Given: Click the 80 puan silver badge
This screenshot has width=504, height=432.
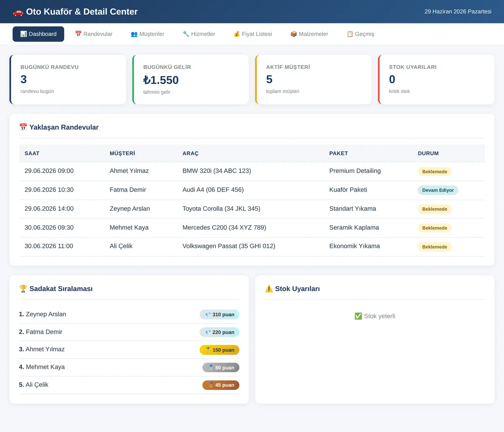Looking at the screenshot, I should point(221,367).
